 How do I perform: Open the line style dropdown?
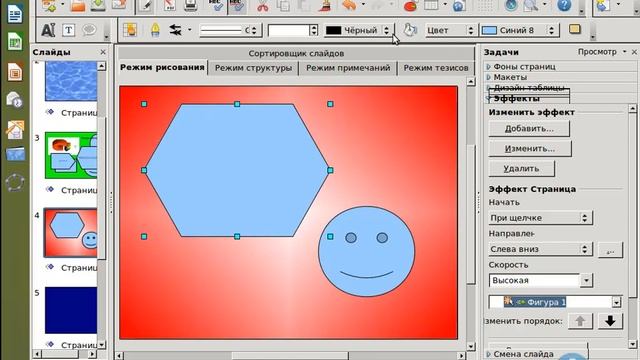click(x=253, y=30)
